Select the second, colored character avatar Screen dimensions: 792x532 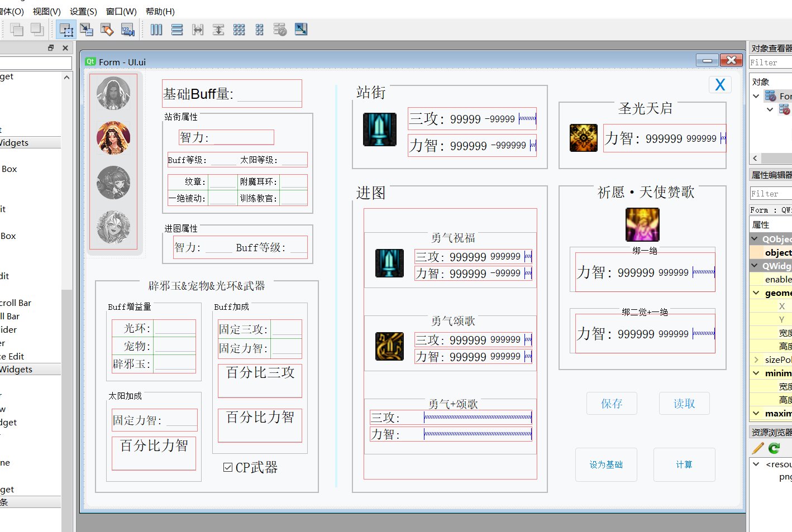point(113,138)
